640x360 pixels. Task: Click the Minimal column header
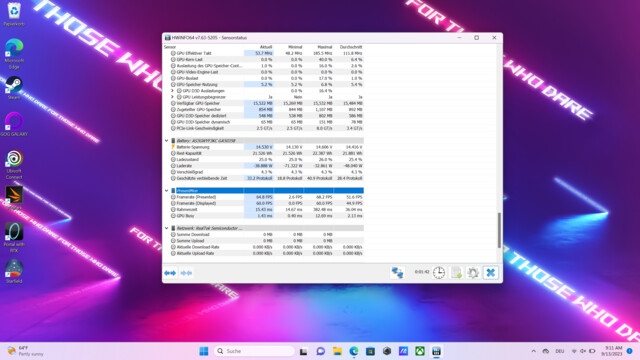point(295,47)
